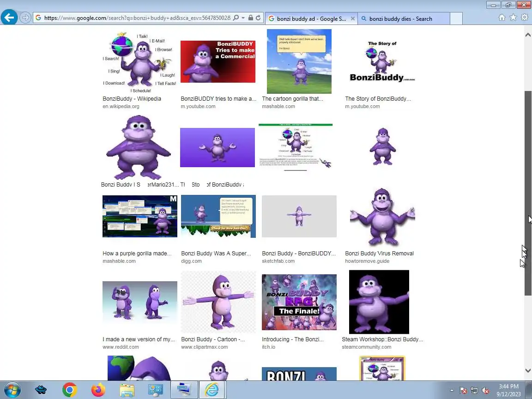The image size is (532, 399).
Task: Close the 'bonzi buddy ad' tab
Action: [352, 18]
